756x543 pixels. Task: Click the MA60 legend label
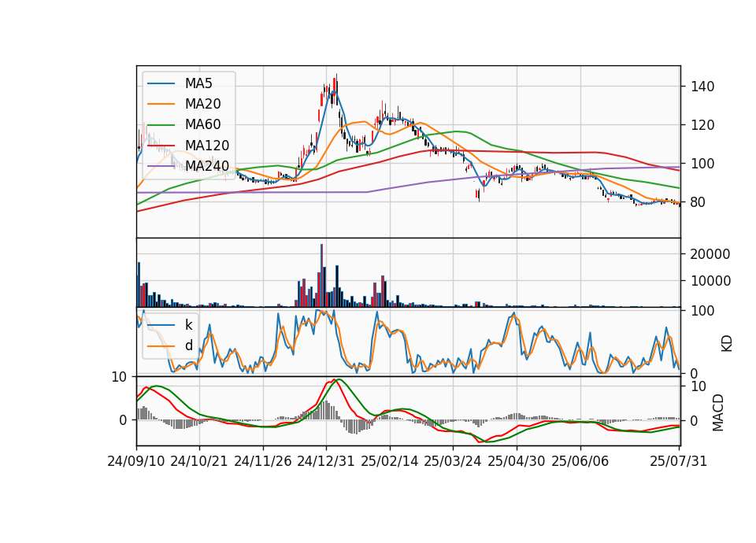click(x=202, y=125)
